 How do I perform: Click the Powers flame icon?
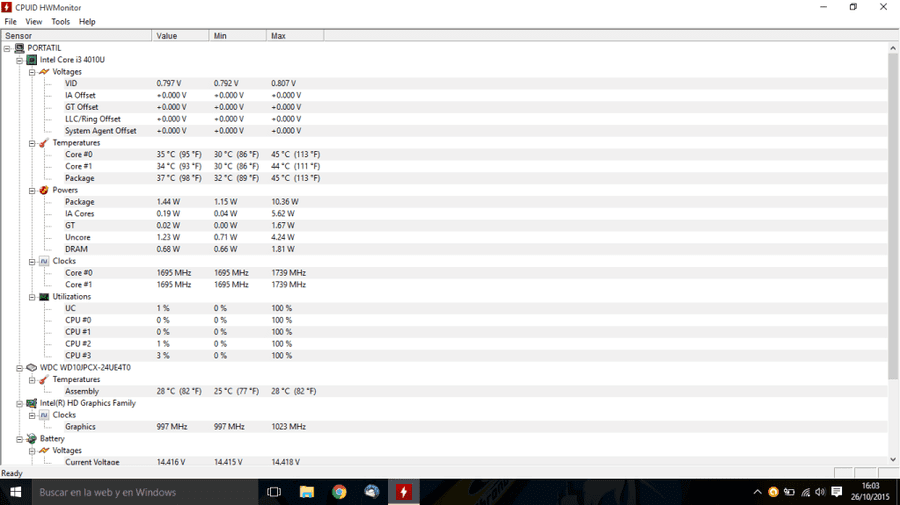point(44,190)
